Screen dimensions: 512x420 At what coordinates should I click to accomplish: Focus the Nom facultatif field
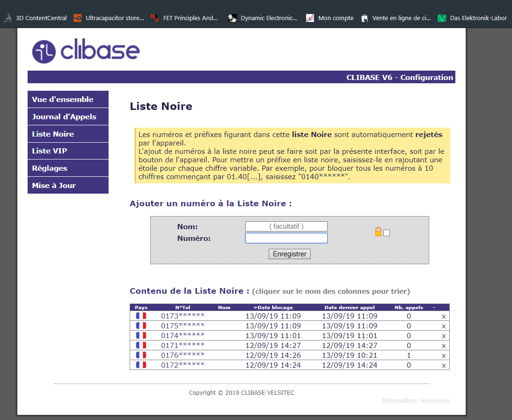pyautogui.click(x=286, y=226)
